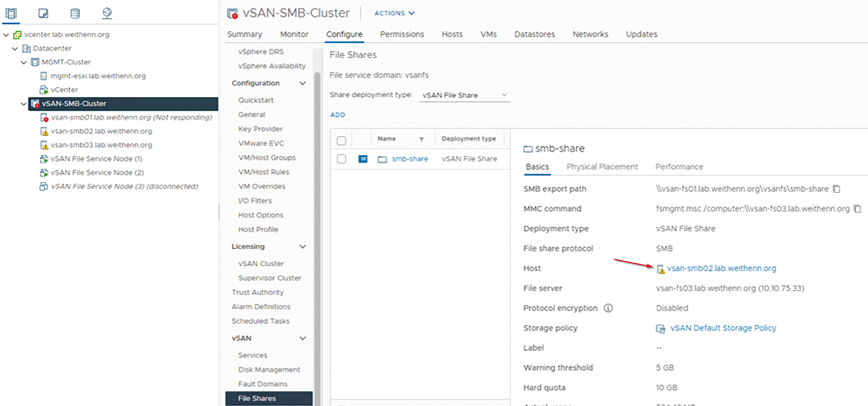Select vSphere Availability in the sidebar
This screenshot has height=406, width=868.
272,66
